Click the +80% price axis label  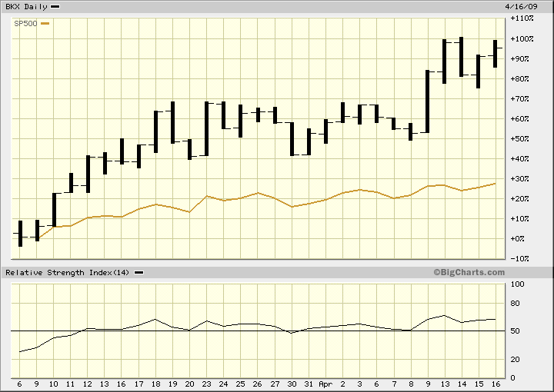pos(519,78)
